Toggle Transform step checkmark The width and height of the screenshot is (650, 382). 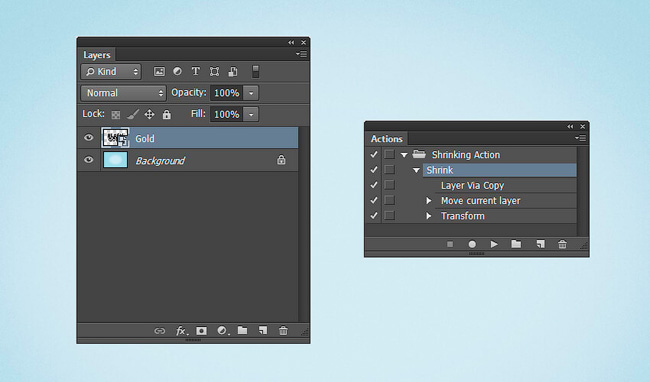pyautogui.click(x=374, y=216)
